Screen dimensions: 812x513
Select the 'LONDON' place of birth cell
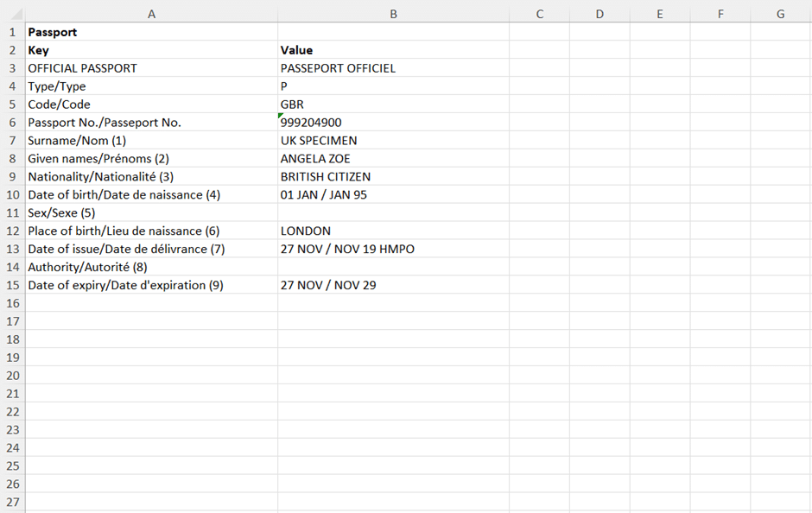tap(393, 231)
